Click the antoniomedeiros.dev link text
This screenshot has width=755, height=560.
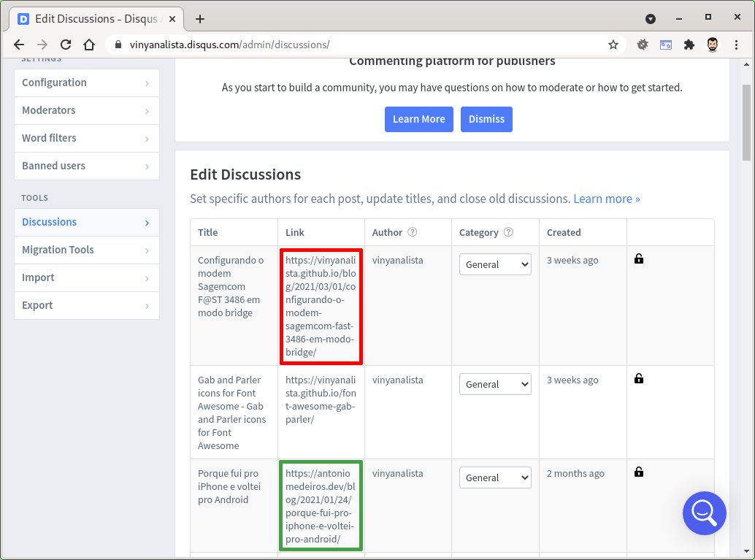pyautogui.click(x=321, y=506)
